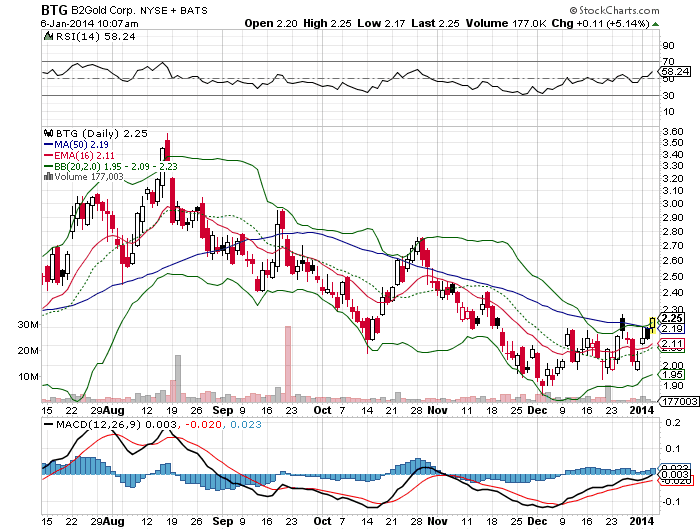Click the MA(50) 2.19 legend entry
The height and width of the screenshot is (530, 700).
pos(76,144)
